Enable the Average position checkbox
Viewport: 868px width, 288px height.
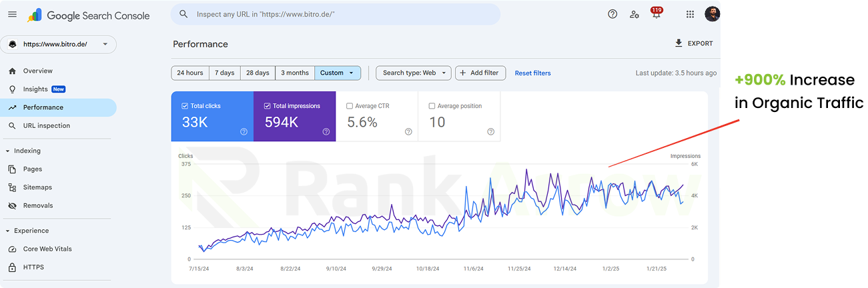tap(432, 106)
